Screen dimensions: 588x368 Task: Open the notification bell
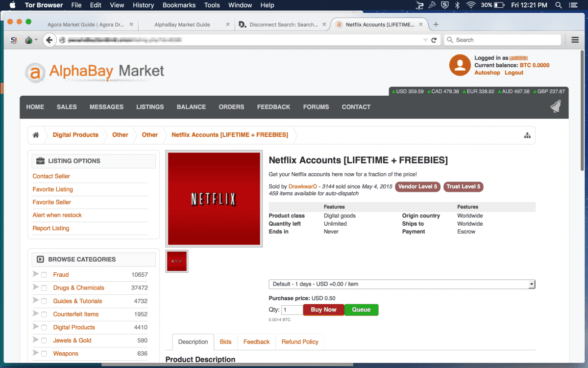555,106
